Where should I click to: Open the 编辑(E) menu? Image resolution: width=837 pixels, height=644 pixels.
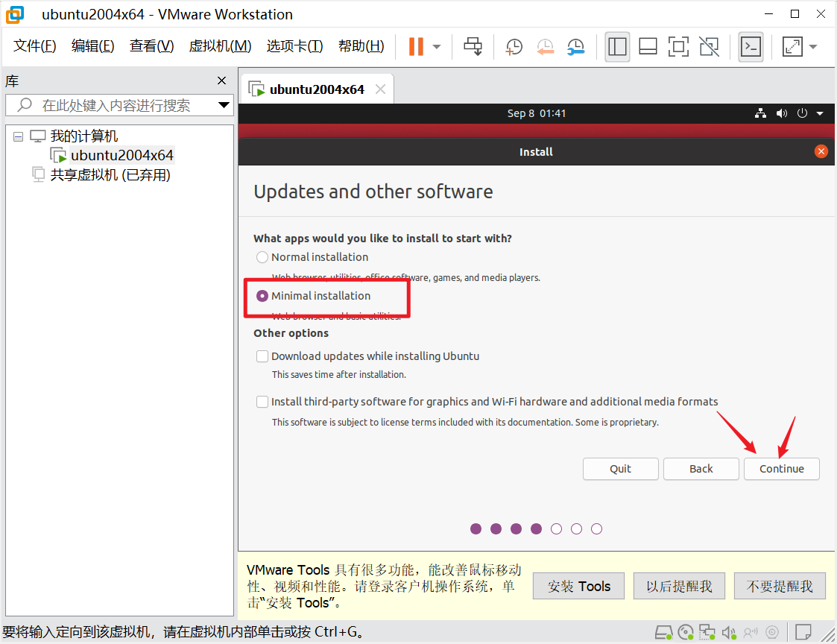pos(93,46)
